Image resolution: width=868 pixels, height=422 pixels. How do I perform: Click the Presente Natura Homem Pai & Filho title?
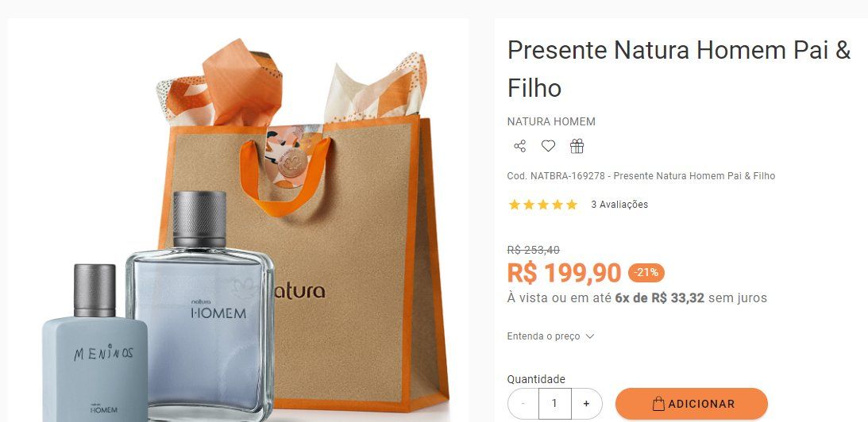pyautogui.click(x=679, y=69)
